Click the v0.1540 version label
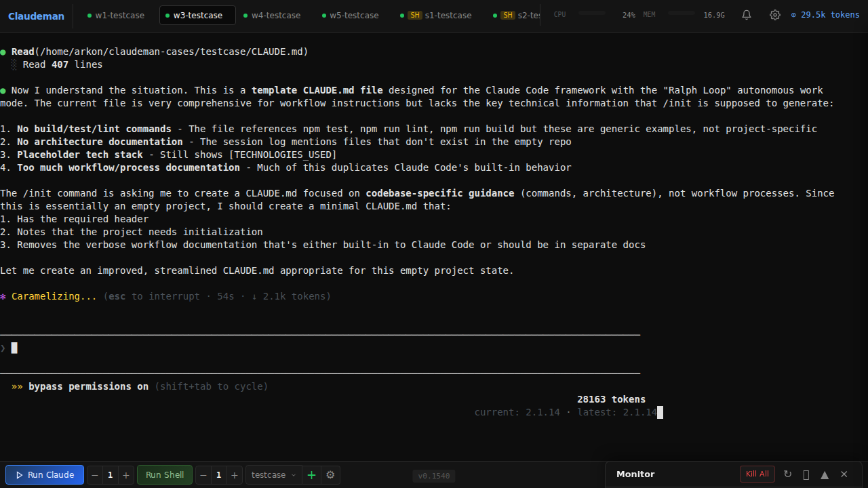The height and width of the screenshot is (488, 868). pyautogui.click(x=434, y=476)
